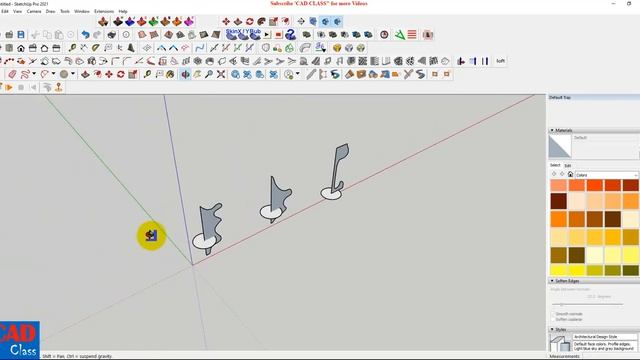Adjust the angle between normals slider
The height and width of the screenshot is (360, 640).
click(x=587, y=304)
